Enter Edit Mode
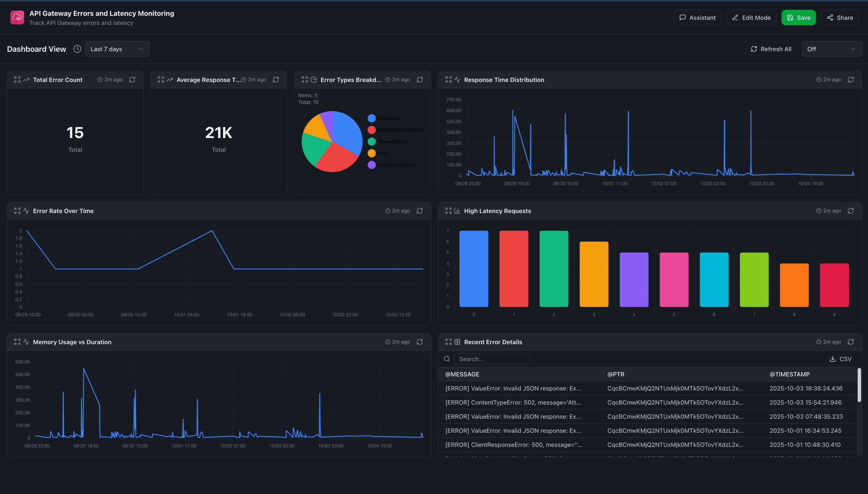The image size is (868, 494). coord(751,17)
